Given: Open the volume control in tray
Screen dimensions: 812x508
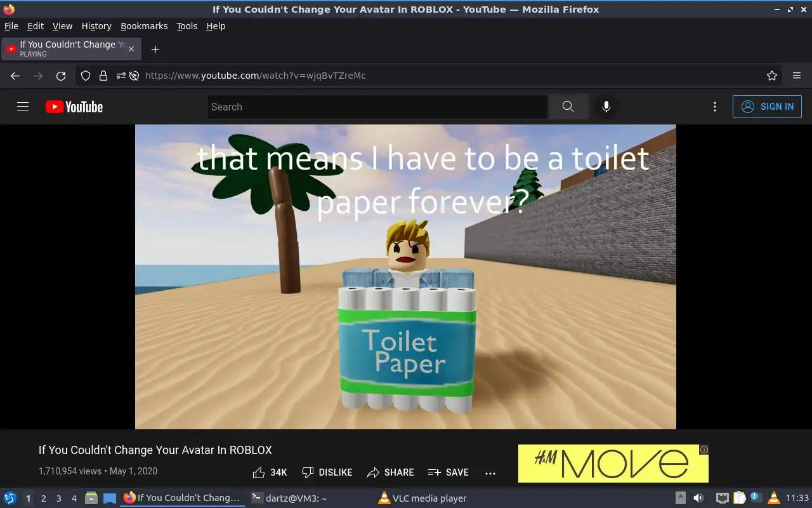Looking at the screenshot, I should (698, 498).
